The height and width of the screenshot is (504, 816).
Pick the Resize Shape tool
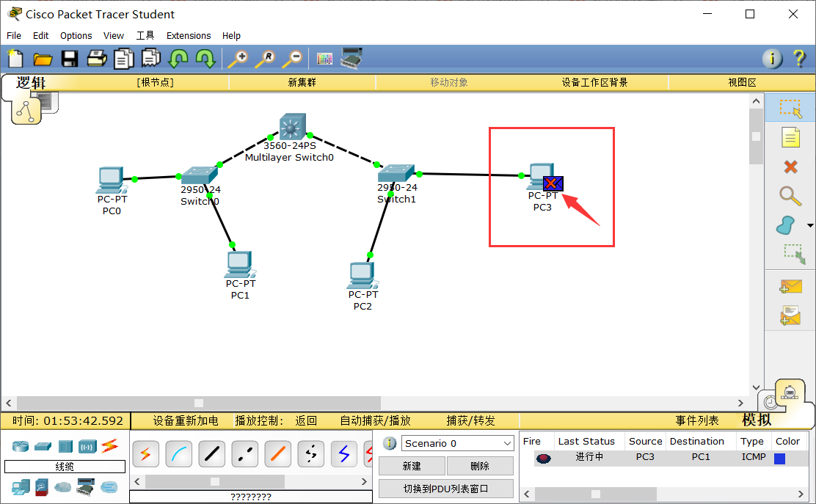click(x=794, y=255)
